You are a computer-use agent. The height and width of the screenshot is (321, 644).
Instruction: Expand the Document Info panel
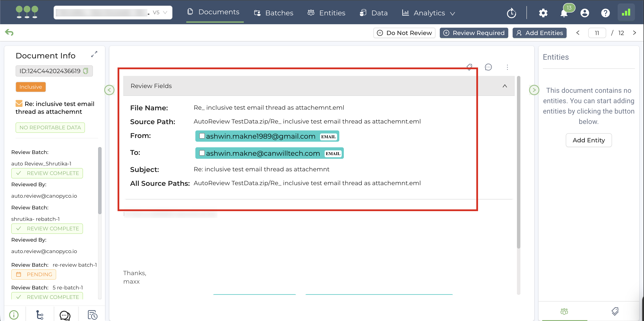(94, 54)
